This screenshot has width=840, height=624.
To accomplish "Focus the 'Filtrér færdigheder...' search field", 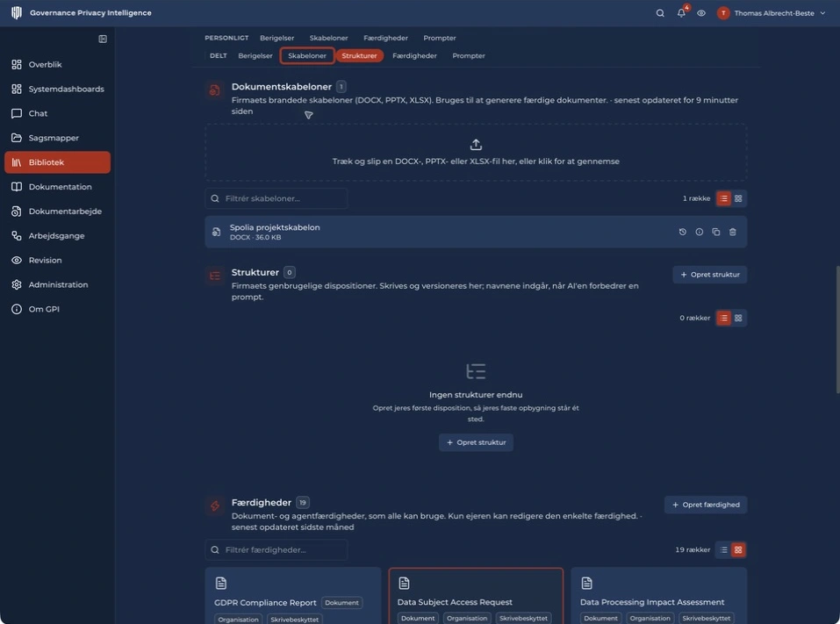I will (x=276, y=550).
